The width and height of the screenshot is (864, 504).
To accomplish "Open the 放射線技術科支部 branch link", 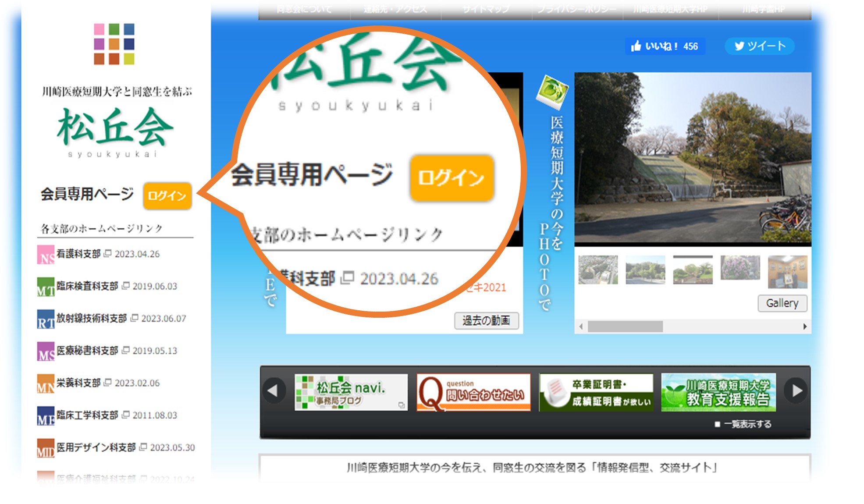I will point(92,318).
